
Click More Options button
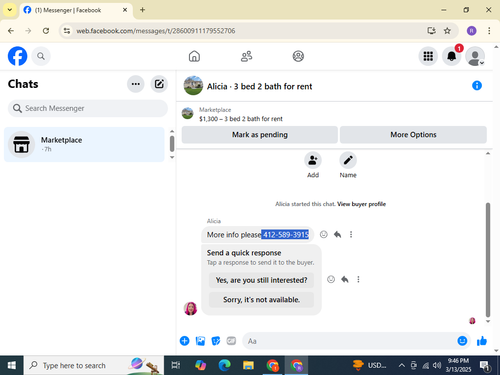point(413,135)
